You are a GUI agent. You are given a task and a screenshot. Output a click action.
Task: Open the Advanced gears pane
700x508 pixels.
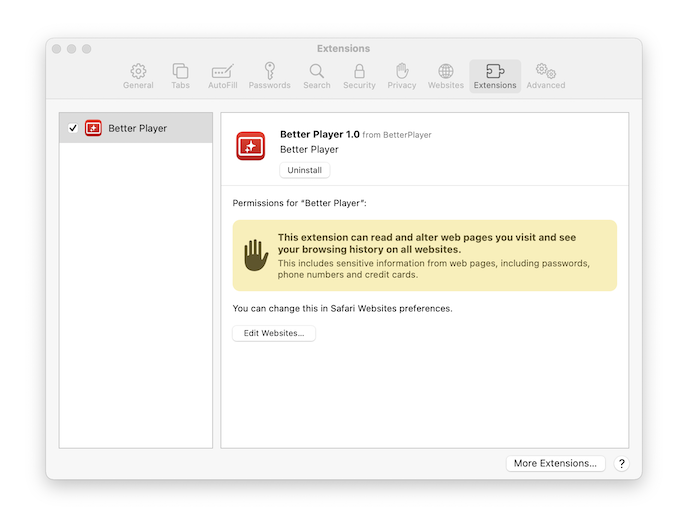pos(546,76)
